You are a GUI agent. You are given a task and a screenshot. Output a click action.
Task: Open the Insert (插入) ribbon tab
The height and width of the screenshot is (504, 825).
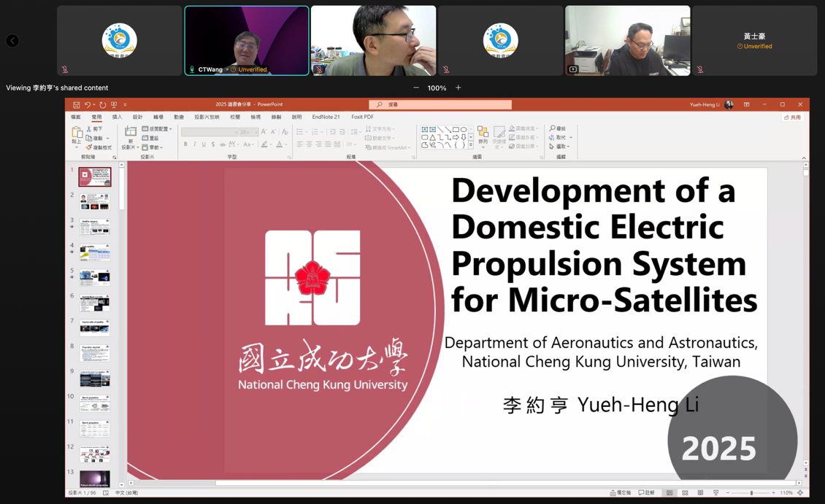point(117,117)
